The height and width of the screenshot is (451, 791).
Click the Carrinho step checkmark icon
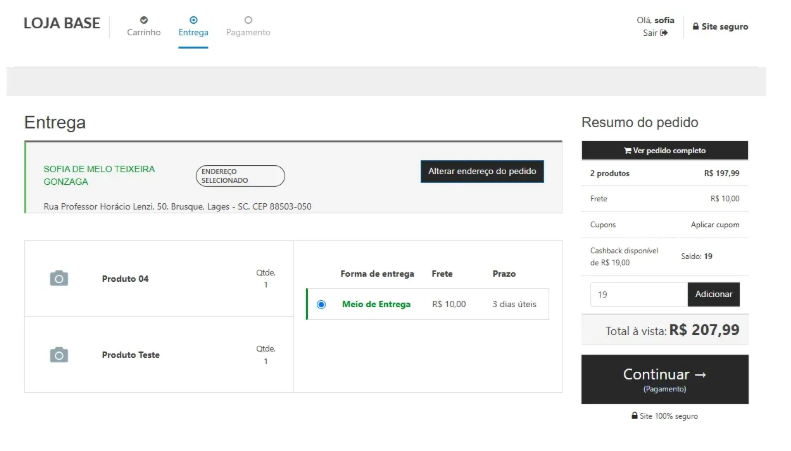(144, 20)
